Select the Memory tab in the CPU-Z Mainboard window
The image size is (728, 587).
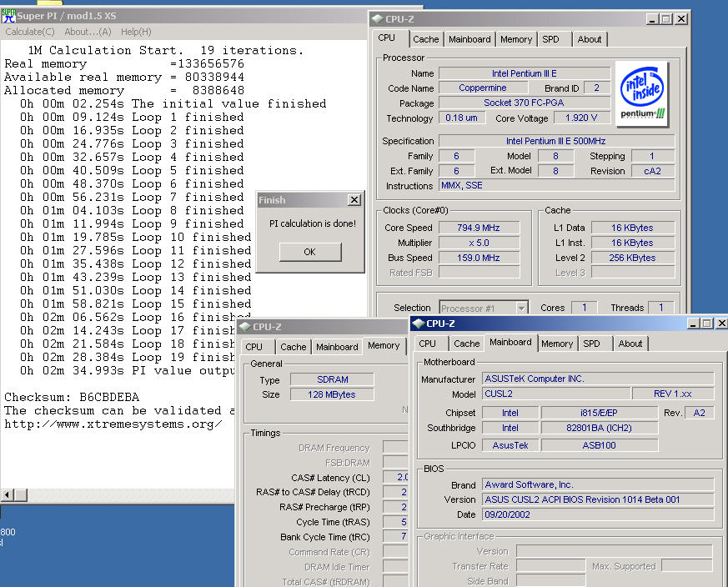[557, 344]
